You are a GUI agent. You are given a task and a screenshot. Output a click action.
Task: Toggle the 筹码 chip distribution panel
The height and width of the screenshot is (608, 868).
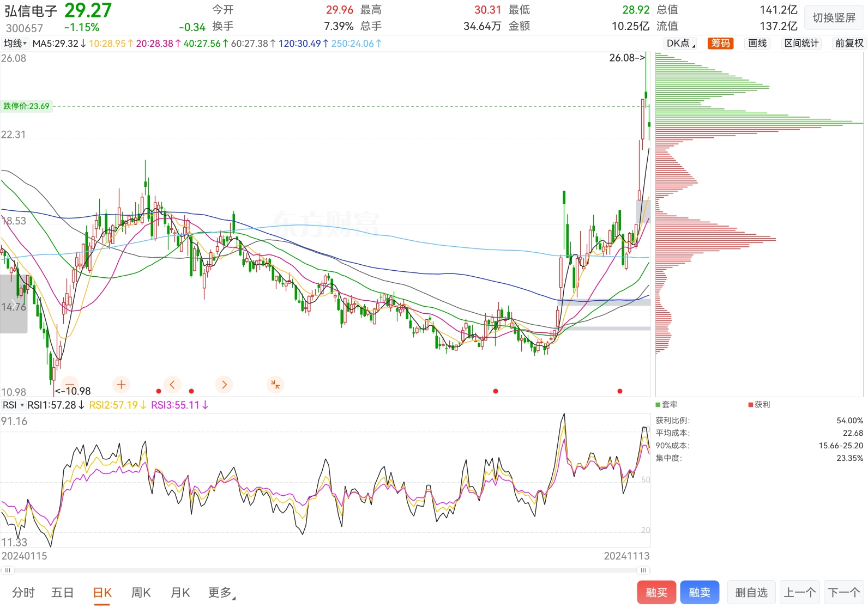pyautogui.click(x=720, y=43)
